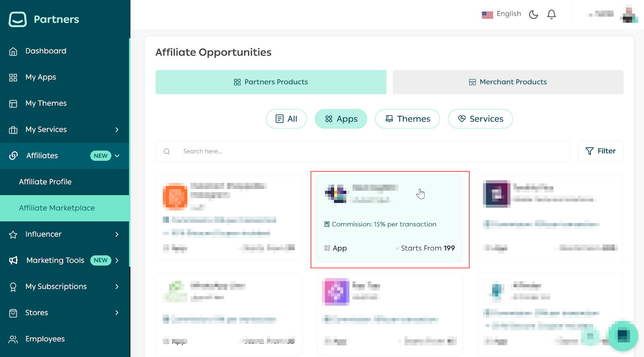This screenshot has width=644, height=357.
Task: Click the My Apps grid icon
Action: click(13, 78)
